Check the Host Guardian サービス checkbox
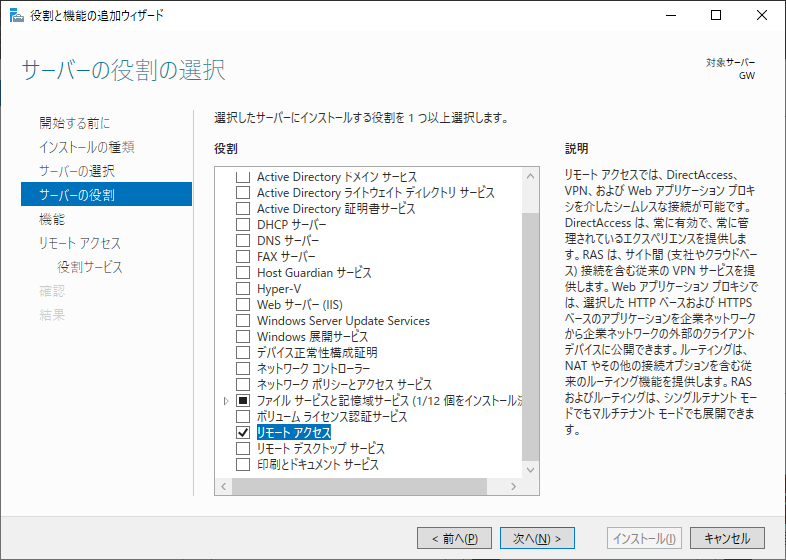Image resolution: width=786 pixels, height=560 pixels. tap(243, 273)
